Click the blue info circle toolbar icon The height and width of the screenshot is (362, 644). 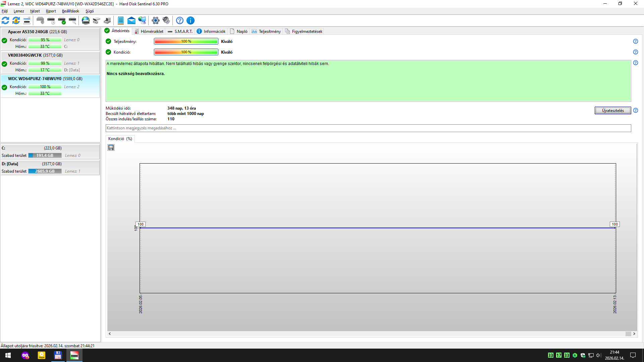tap(191, 20)
